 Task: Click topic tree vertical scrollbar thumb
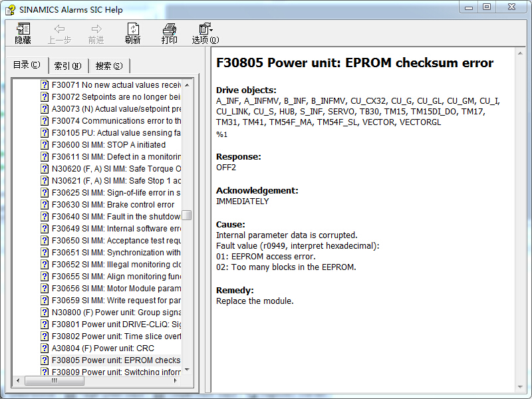coord(187,215)
